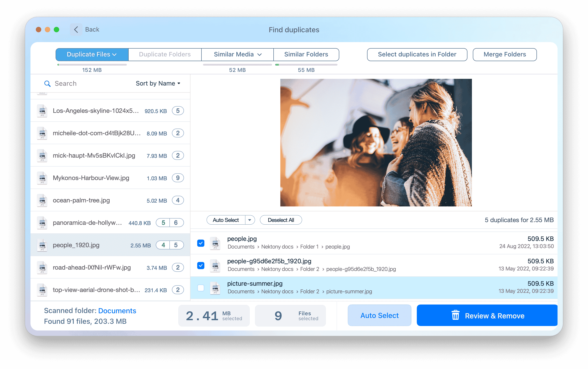Click Select duplicates in Folder button
The image size is (588, 369).
417,54
